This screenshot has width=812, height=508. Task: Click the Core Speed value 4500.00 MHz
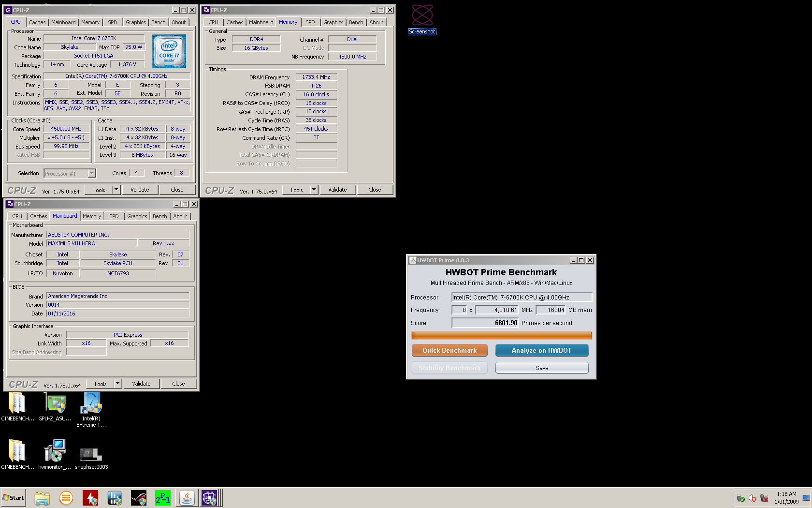[x=66, y=129]
